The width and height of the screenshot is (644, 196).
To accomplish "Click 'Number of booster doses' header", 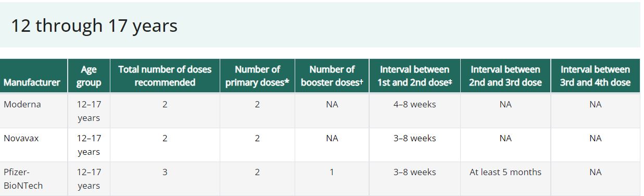I will point(332,76).
